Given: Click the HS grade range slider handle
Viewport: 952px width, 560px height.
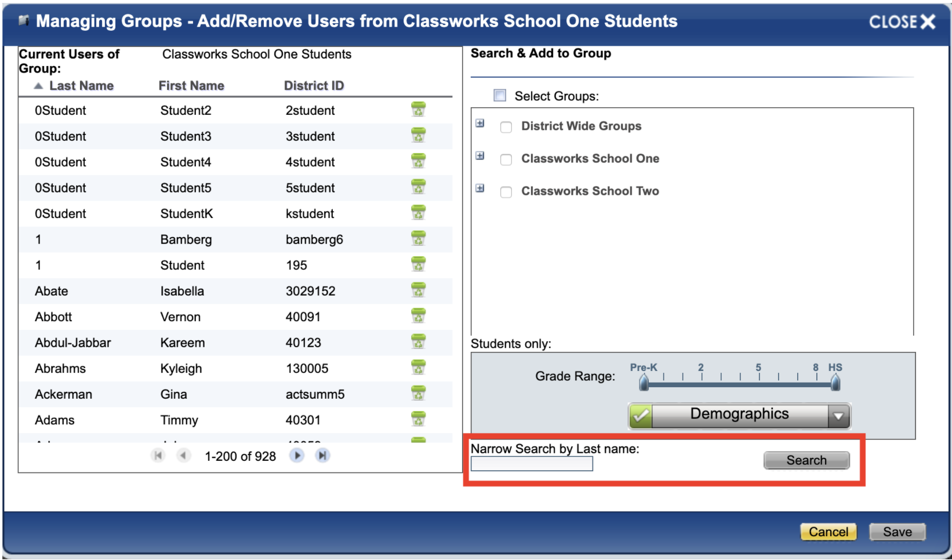Looking at the screenshot, I should tap(835, 382).
